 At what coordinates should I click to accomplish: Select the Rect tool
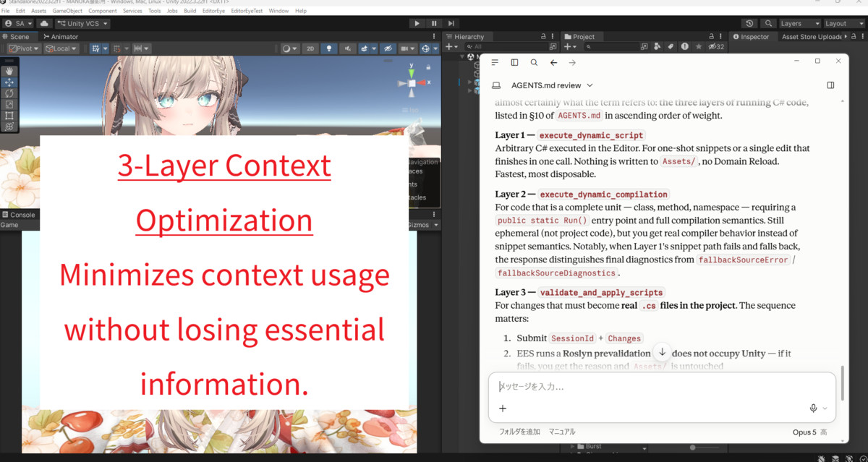[x=9, y=115]
